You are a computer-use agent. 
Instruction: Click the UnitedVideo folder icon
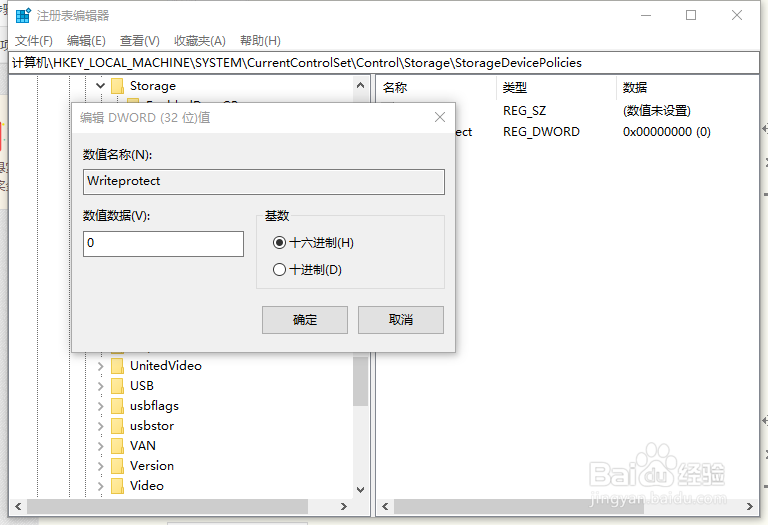118,366
